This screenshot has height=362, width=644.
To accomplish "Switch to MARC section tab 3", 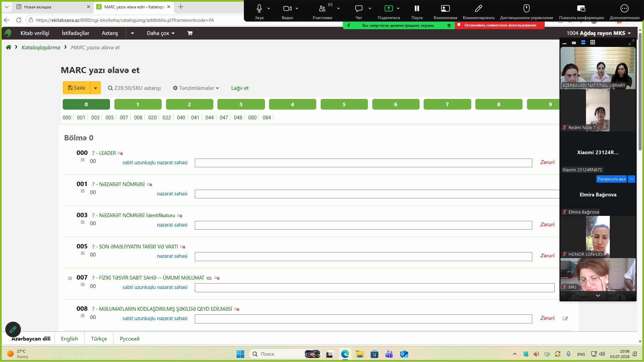I will (241, 104).
